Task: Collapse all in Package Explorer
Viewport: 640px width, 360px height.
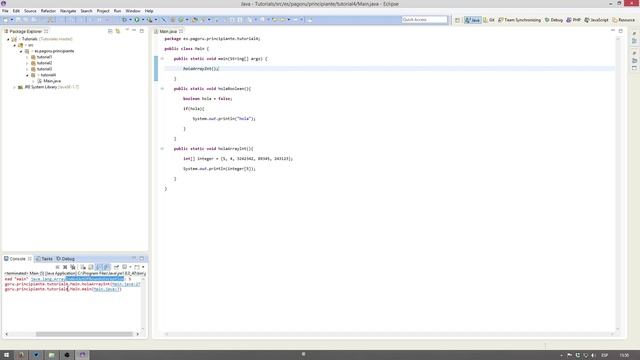Action: (x=110, y=31)
